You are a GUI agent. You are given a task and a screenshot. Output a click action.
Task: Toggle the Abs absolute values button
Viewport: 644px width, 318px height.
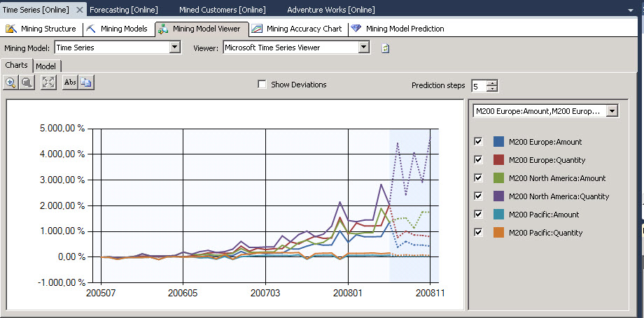70,82
